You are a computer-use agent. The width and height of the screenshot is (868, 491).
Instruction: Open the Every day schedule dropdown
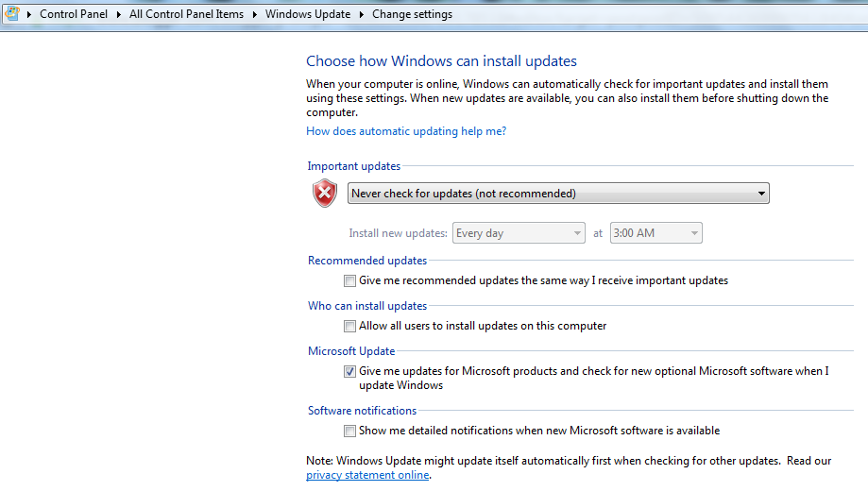519,233
